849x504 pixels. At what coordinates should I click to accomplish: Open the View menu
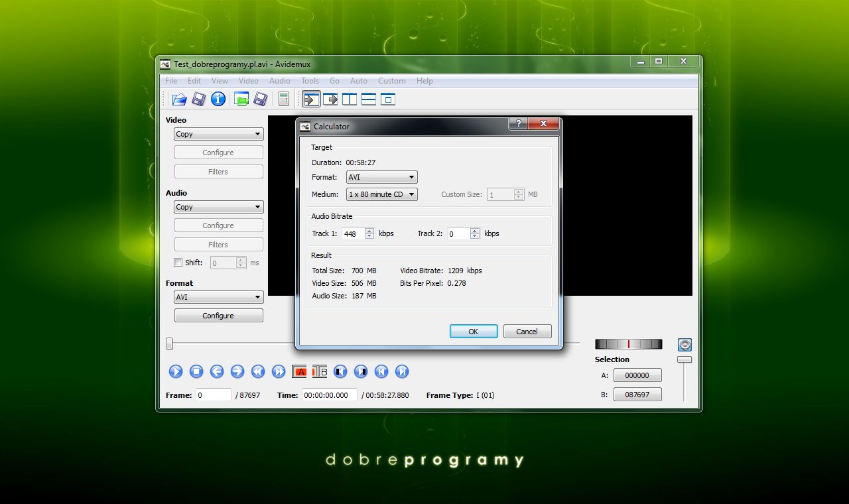(220, 81)
